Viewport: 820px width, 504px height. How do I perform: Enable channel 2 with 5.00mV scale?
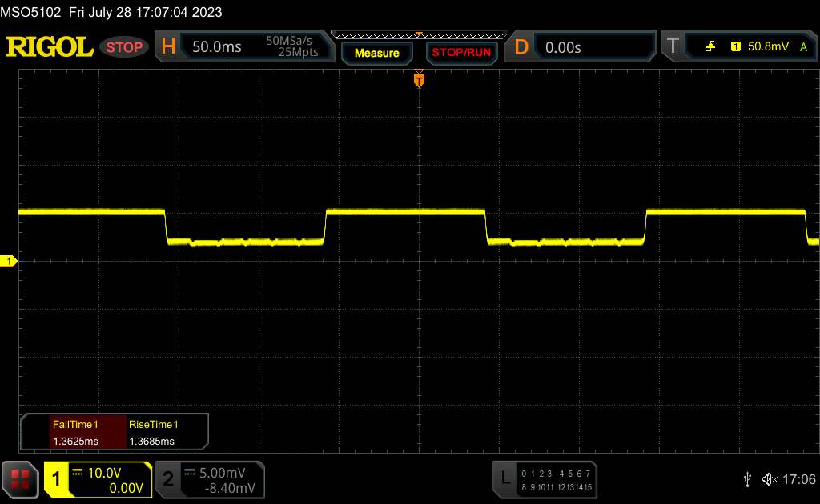click(210, 478)
